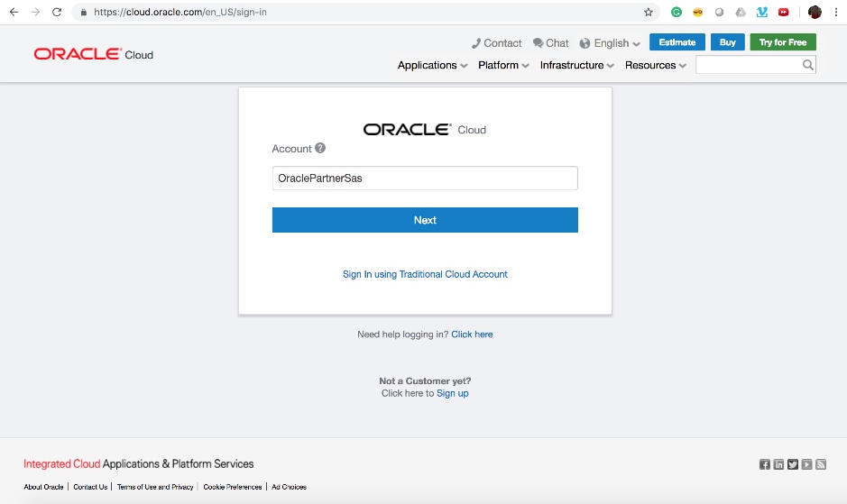This screenshot has width=847, height=504.
Task: Open Contact Us footer link
Action: [x=90, y=487]
